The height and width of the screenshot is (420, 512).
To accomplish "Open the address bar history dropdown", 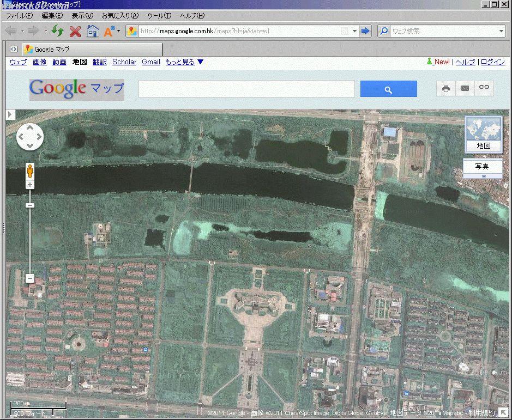I will 354,32.
